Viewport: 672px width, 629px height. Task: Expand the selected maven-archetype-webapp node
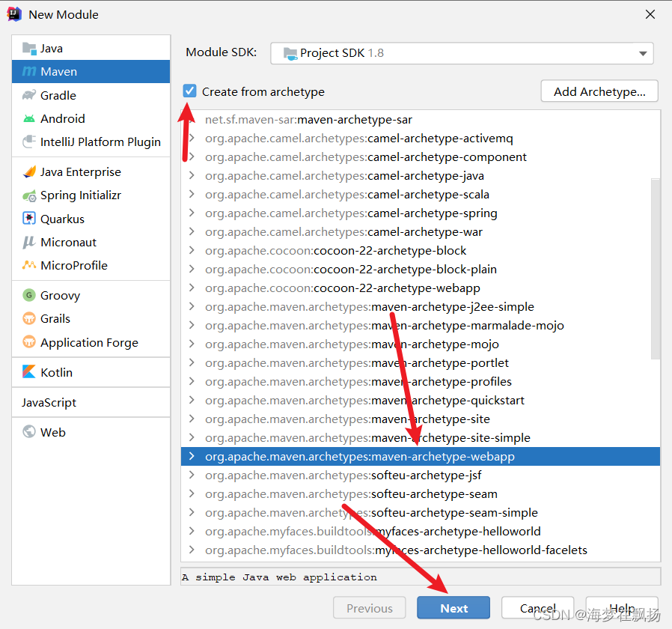[192, 456]
